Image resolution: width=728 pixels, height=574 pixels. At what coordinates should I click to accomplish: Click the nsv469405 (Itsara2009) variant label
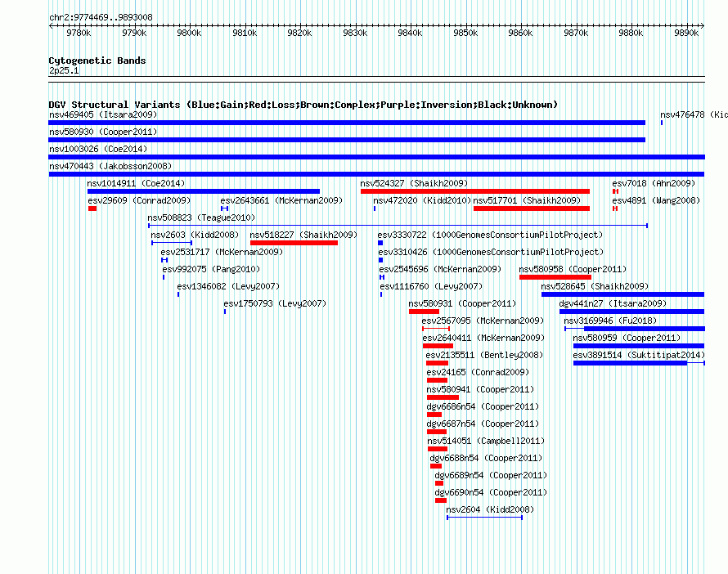(103, 114)
